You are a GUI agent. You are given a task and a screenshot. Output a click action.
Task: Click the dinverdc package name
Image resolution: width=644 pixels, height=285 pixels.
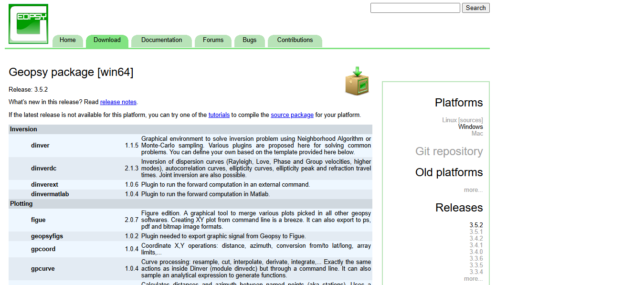(44, 169)
